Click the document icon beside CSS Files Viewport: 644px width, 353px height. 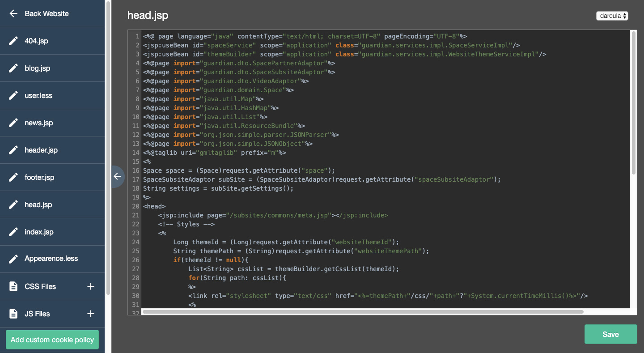click(13, 286)
